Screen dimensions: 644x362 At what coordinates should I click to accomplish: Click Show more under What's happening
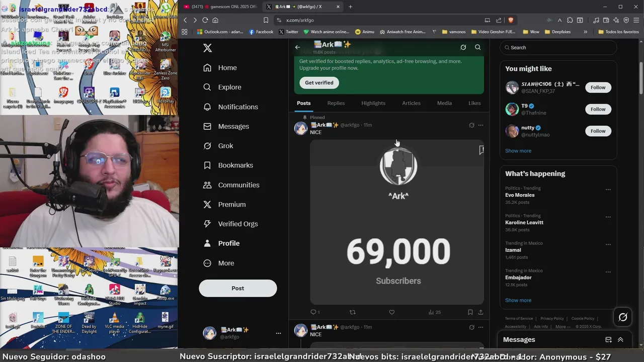click(x=518, y=300)
